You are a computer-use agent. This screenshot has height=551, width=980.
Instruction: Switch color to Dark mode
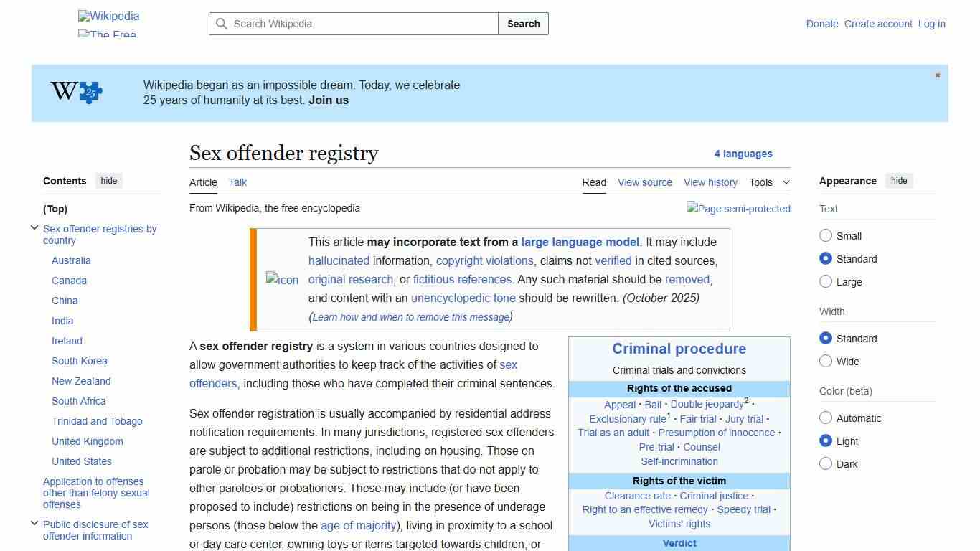(826, 464)
